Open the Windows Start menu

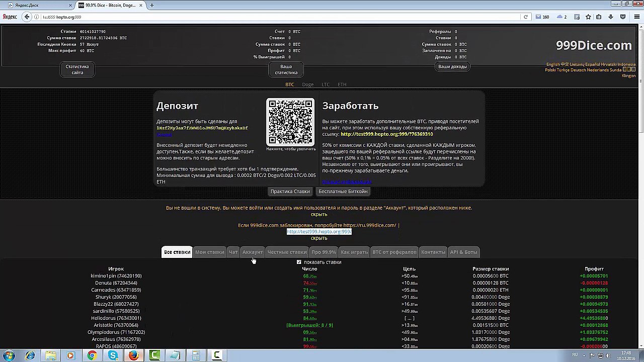[x=9, y=355]
